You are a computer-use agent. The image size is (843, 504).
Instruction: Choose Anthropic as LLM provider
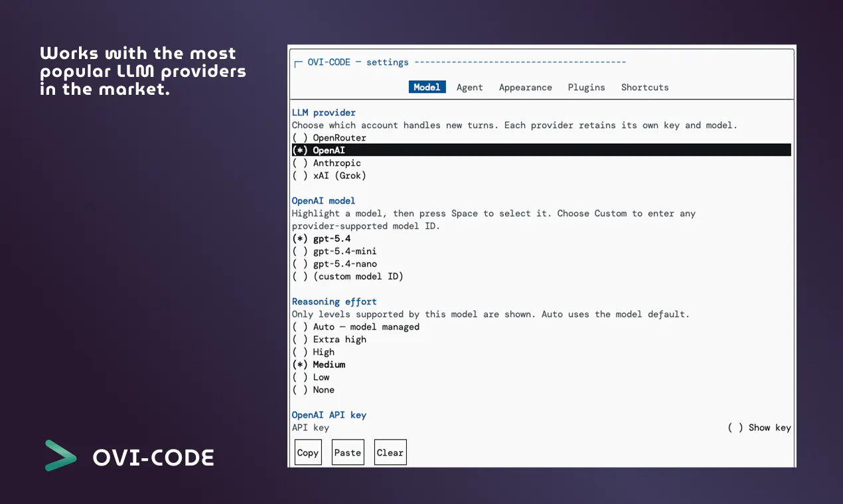[327, 163]
